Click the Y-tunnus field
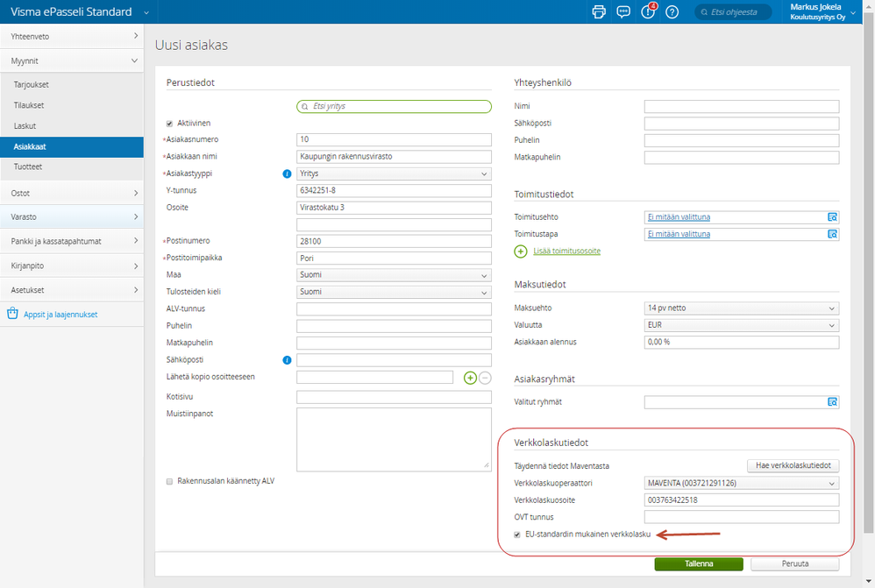 (394, 191)
